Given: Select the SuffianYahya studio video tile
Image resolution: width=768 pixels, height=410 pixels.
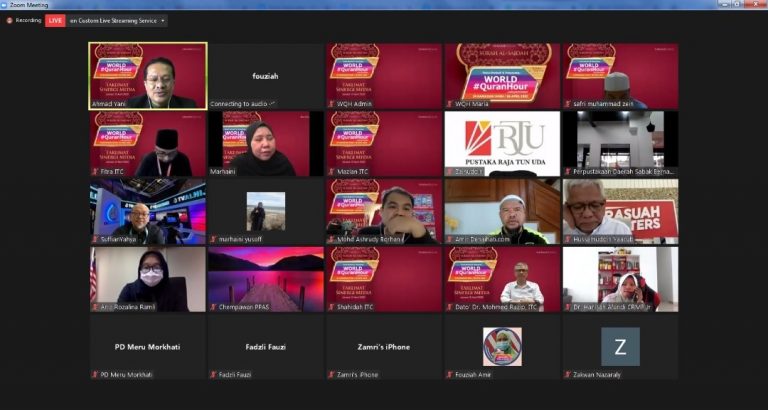Looking at the screenshot, I should [x=148, y=211].
